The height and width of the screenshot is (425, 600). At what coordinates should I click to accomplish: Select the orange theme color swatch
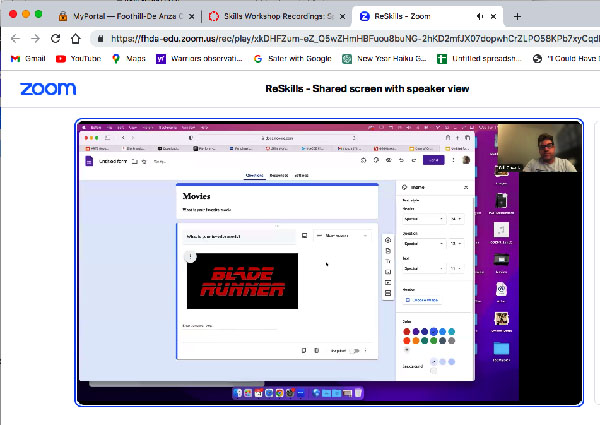click(x=416, y=340)
